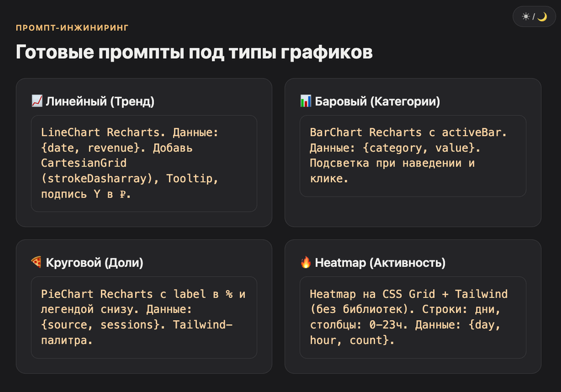Select the heading "Круговой (Доли)"

[94, 263]
